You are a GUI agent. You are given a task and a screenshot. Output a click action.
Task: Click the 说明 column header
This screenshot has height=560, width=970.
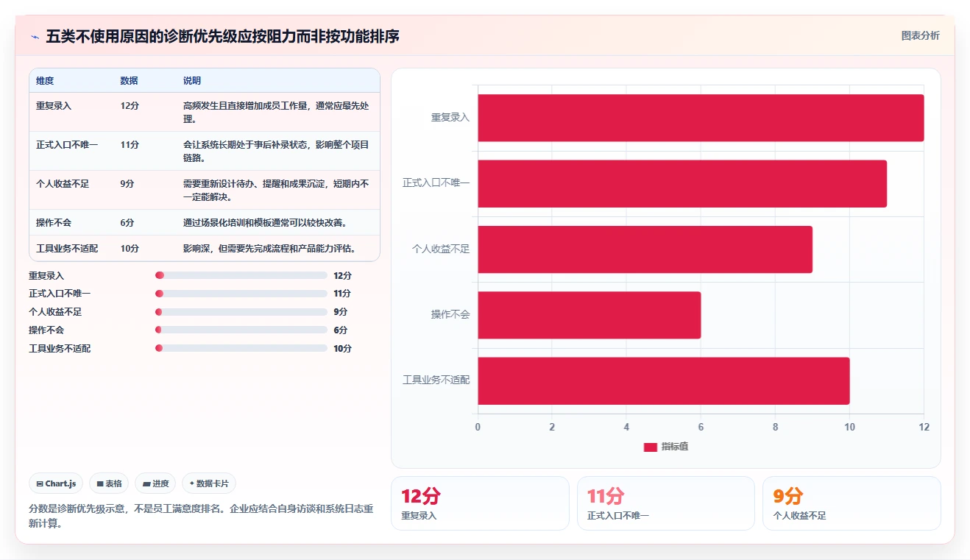coord(192,81)
